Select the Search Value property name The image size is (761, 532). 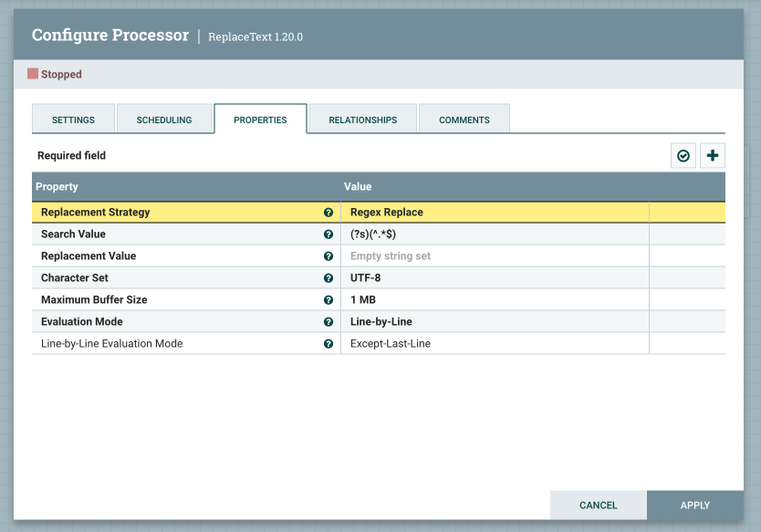[73, 234]
